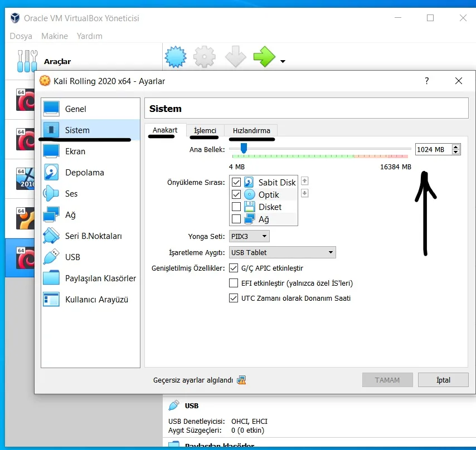Open the Yardım menu
The width and height of the screenshot is (476, 450).
coord(90,36)
